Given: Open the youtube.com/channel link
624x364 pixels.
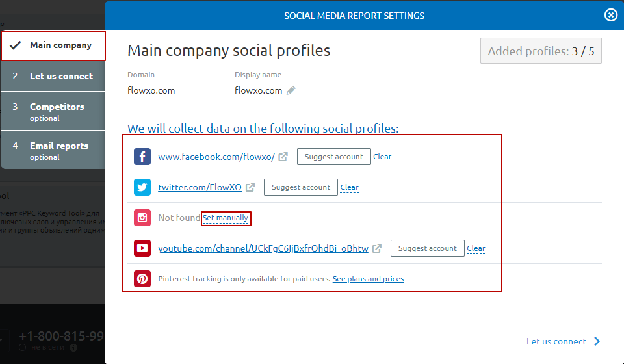Looking at the screenshot, I should pos(263,248).
